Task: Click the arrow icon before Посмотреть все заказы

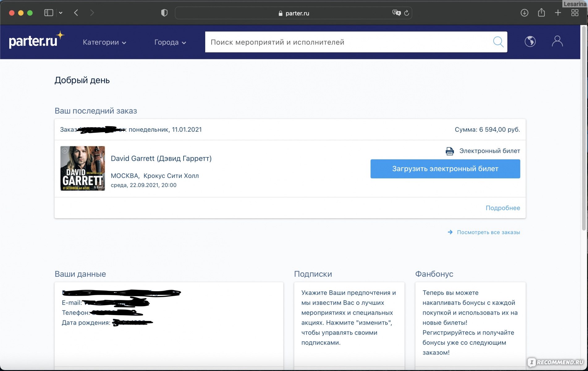Action: click(450, 232)
